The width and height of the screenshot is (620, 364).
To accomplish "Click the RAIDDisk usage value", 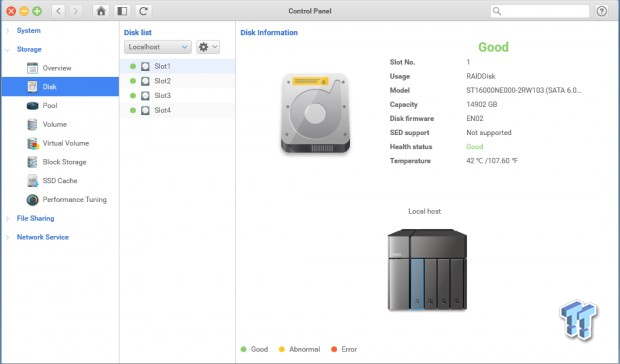I will pyautogui.click(x=480, y=76).
